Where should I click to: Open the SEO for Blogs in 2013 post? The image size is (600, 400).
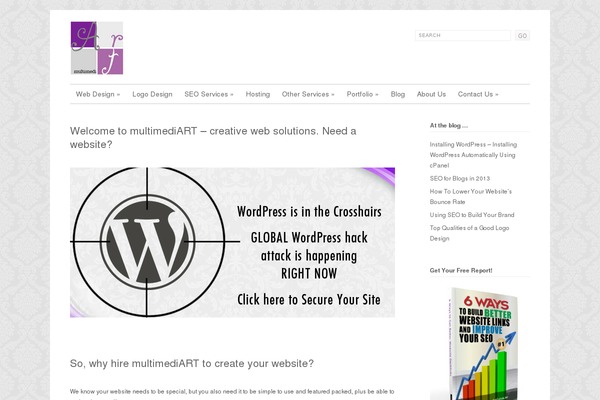point(460,178)
